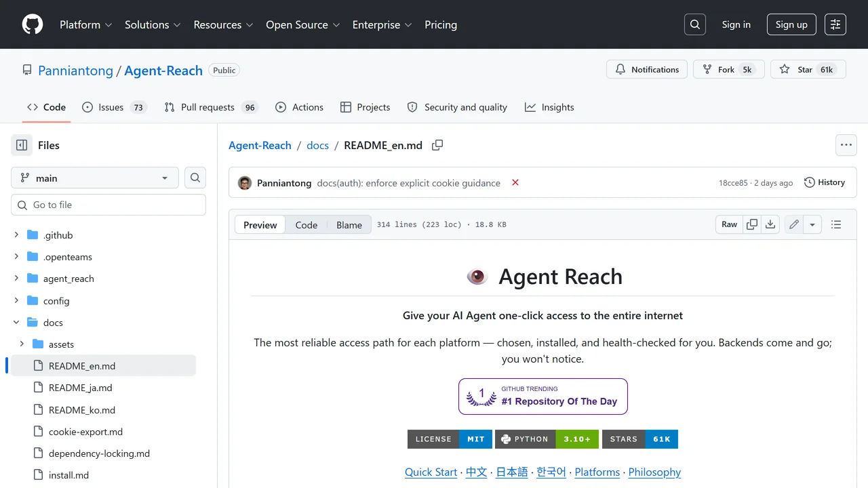Click the Quick Start link
868x488 pixels.
(431, 472)
